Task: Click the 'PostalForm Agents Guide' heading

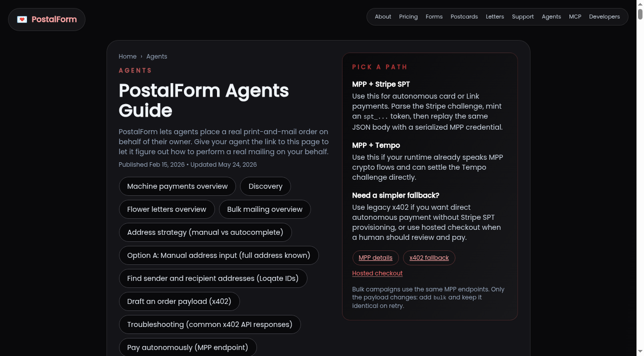Action: (x=203, y=101)
